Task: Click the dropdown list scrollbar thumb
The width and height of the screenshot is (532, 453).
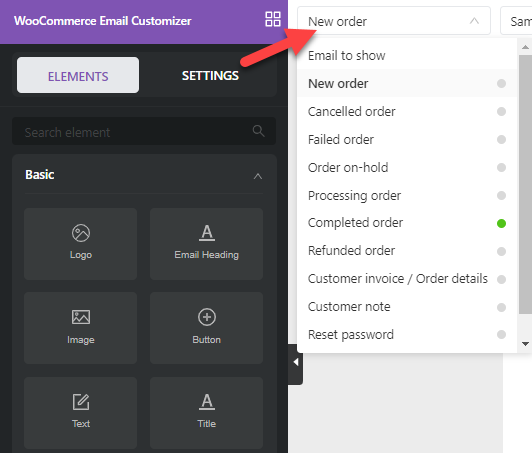Action: (525, 185)
